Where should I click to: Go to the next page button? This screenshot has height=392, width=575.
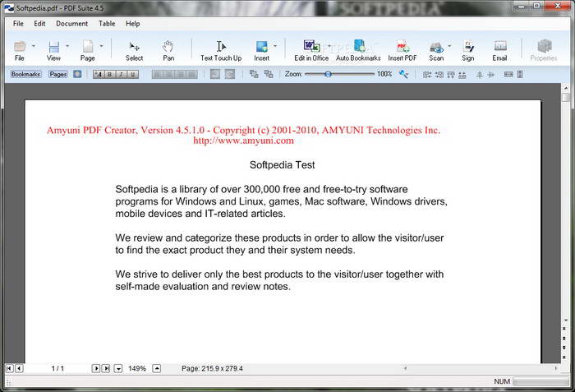pos(96,368)
